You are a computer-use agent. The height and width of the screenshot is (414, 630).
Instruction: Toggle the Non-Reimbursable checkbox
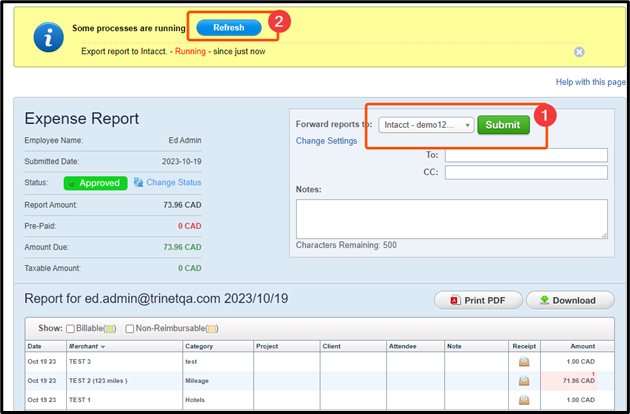(x=131, y=328)
